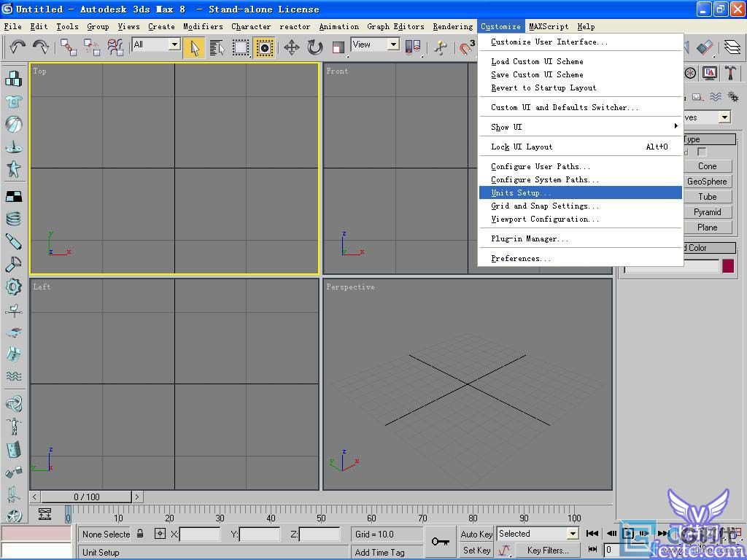The image size is (747, 560).
Task: Open the MAXScript menu
Action: pos(549,27)
